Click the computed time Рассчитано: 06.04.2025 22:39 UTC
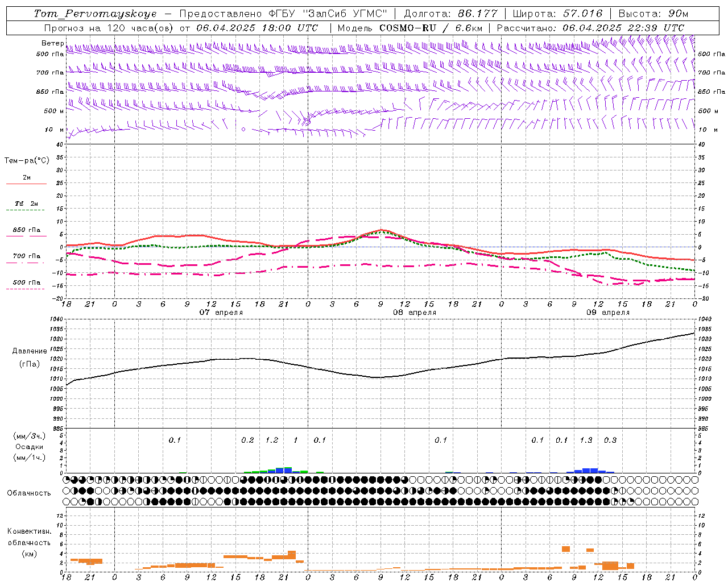 (x=590, y=28)
